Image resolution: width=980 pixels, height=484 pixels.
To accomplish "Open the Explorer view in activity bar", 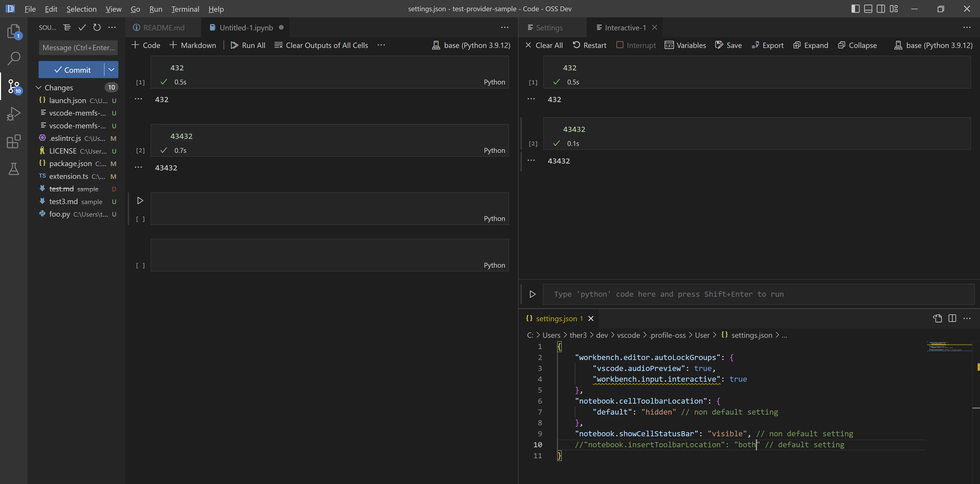I will tap(14, 31).
